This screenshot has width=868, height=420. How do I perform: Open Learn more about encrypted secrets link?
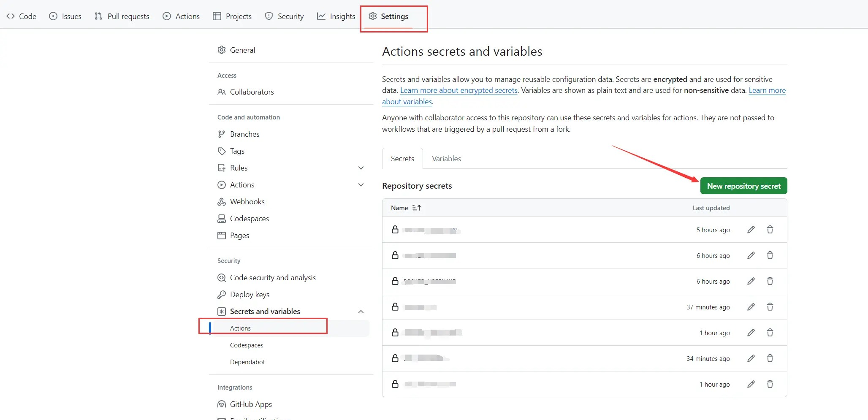pos(459,90)
